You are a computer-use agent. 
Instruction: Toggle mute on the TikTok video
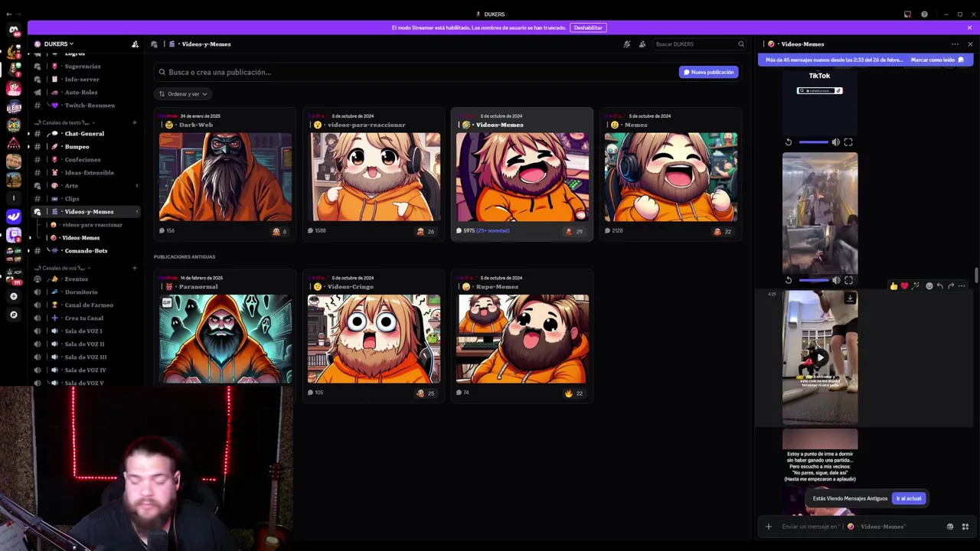836,142
